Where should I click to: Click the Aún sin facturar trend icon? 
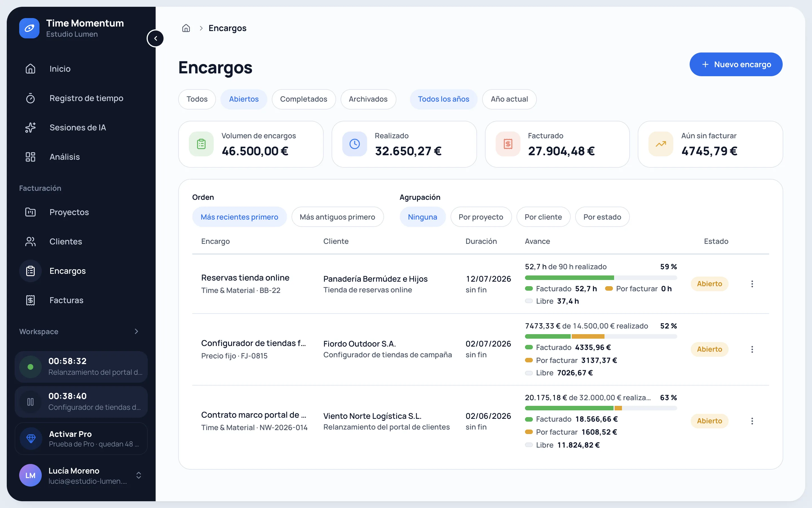(661, 144)
